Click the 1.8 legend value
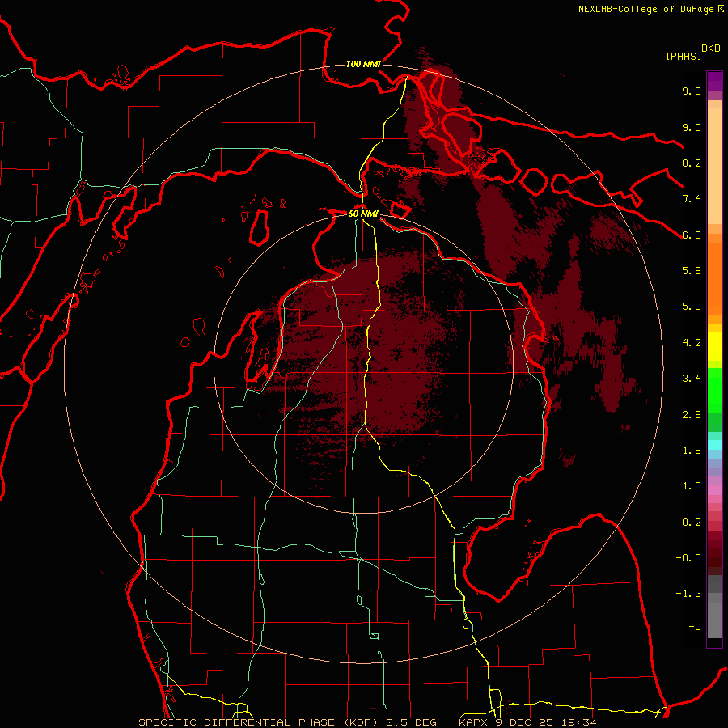 (692, 451)
